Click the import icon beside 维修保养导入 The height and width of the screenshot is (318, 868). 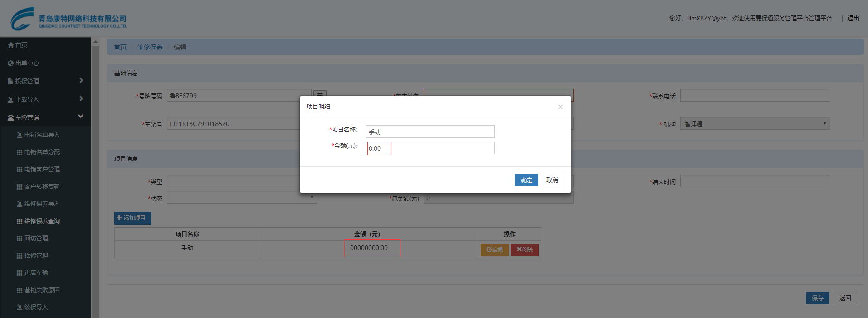pyautogui.click(x=20, y=204)
